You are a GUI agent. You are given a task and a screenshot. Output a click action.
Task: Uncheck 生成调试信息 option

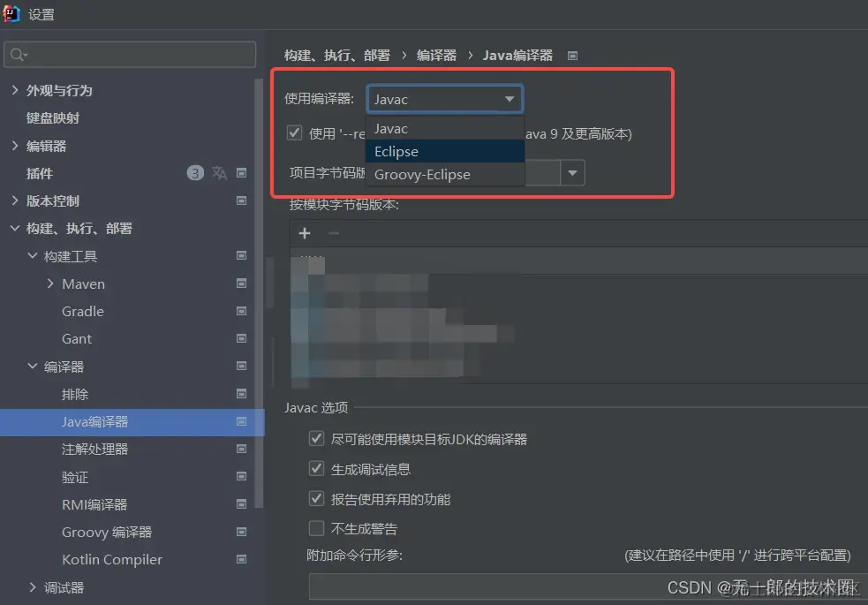point(316,468)
